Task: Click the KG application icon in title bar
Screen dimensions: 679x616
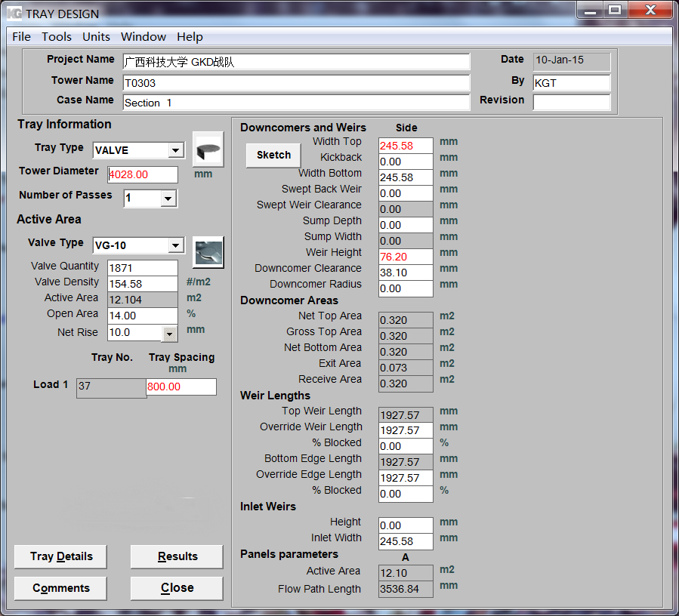Action: coord(14,14)
